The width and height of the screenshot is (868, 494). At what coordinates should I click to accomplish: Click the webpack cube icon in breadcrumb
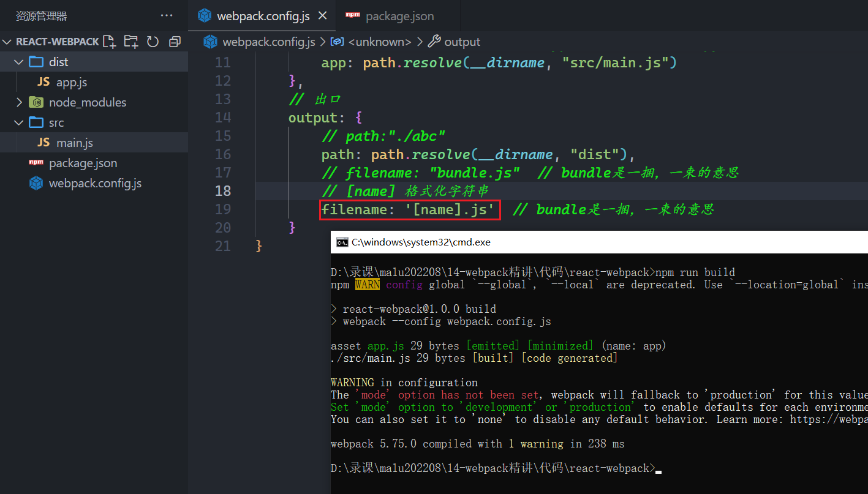(211, 42)
